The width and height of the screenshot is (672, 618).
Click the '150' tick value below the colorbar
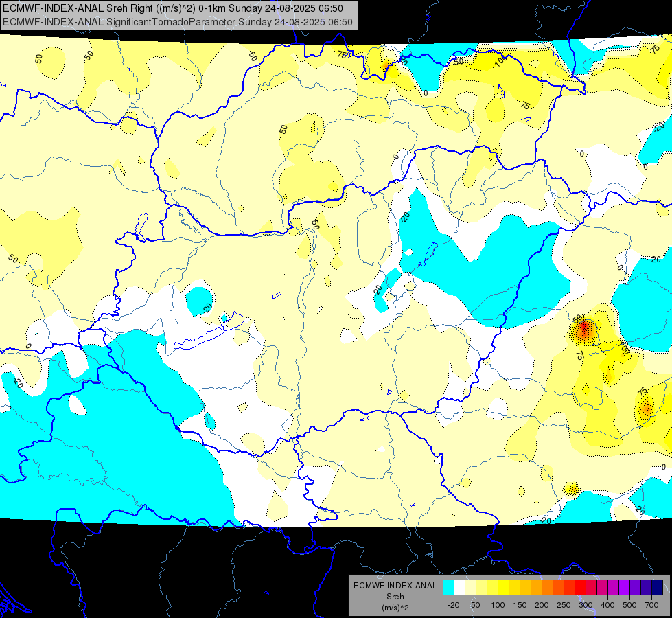pyautogui.click(x=520, y=605)
